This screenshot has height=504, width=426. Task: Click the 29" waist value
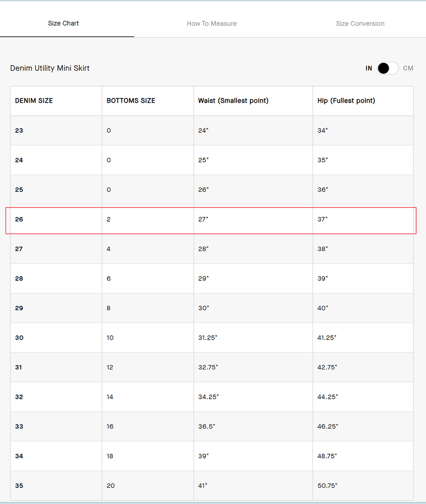pos(203,278)
